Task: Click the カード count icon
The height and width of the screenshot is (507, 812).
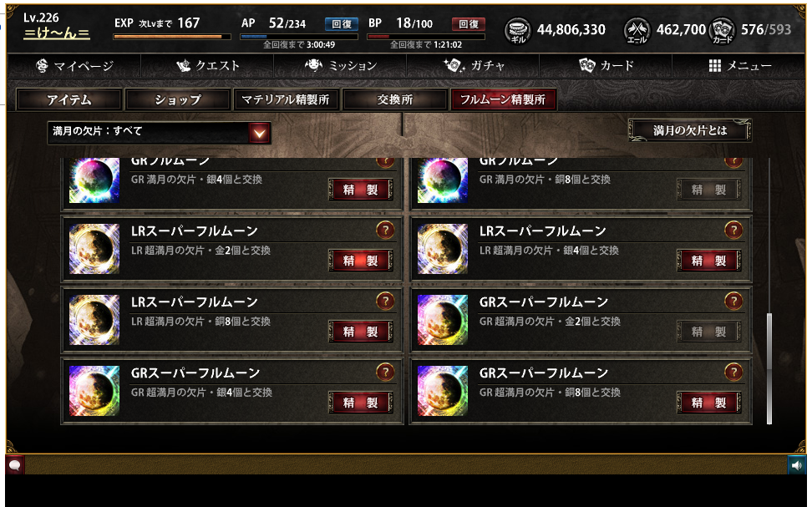Action: point(722,31)
